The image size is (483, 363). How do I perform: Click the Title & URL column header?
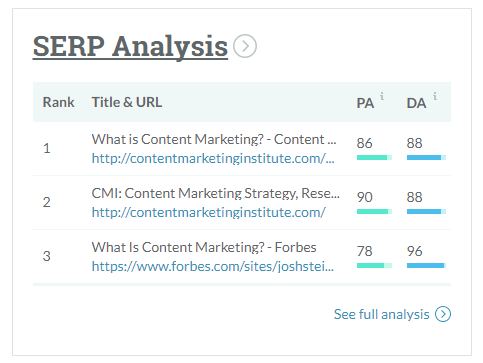pyautogui.click(x=127, y=102)
